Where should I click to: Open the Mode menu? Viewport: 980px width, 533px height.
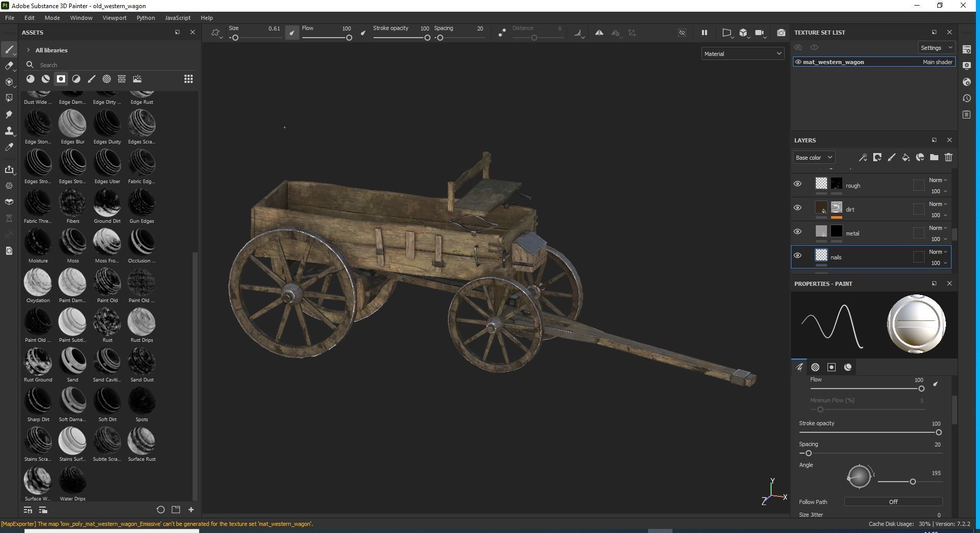pos(52,18)
